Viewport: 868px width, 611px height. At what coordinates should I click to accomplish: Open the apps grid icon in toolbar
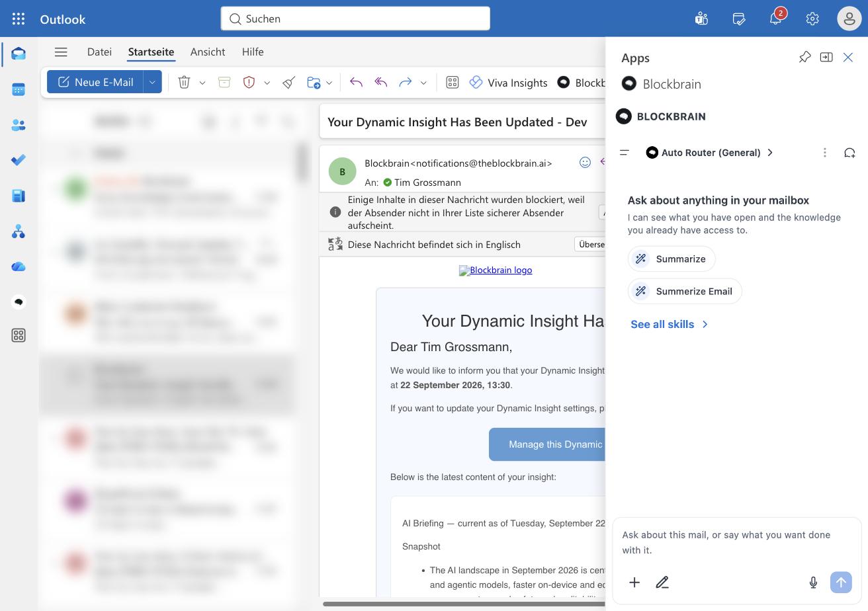[453, 82]
